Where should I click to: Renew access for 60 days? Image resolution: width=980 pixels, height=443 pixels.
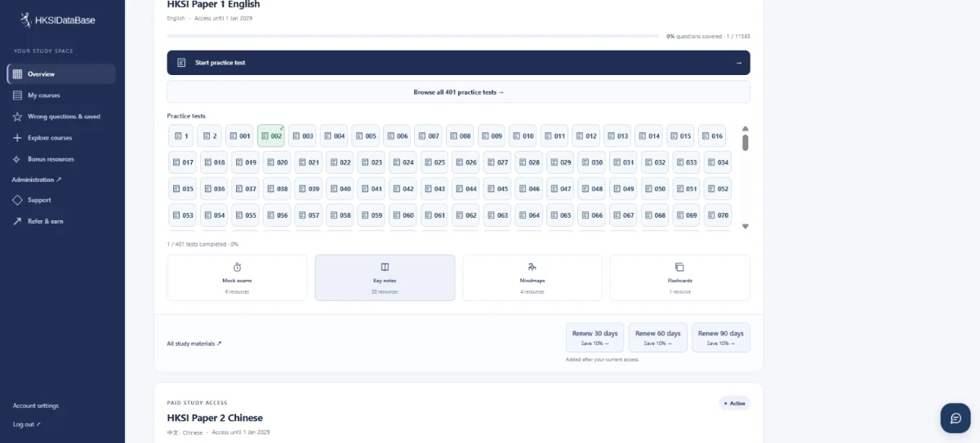point(658,337)
